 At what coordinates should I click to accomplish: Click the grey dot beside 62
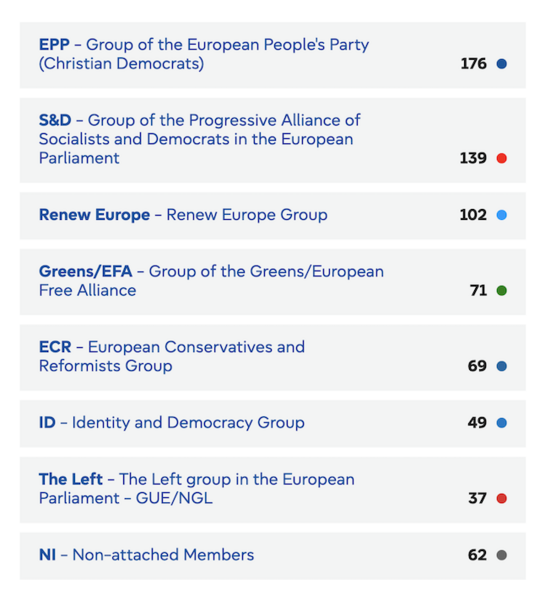pos(501,555)
